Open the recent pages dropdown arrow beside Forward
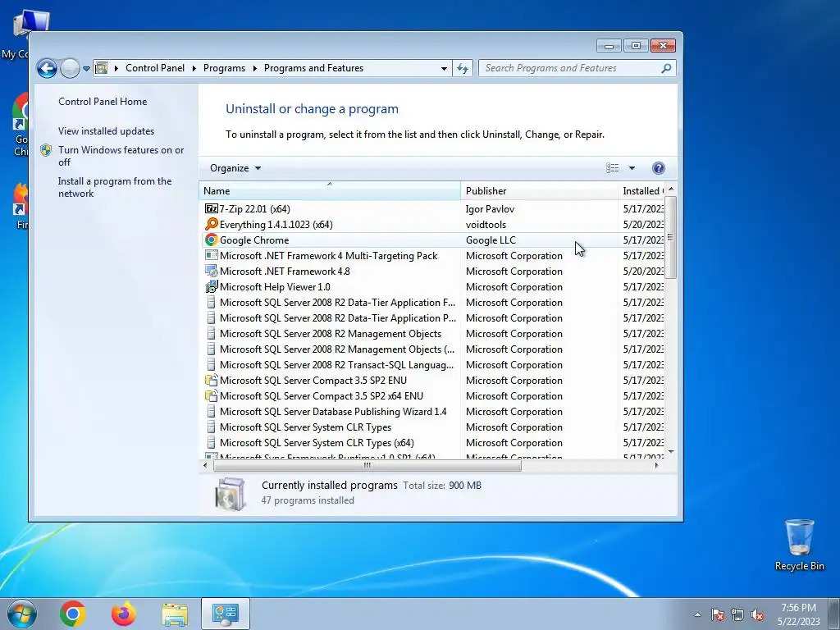Image resolution: width=840 pixels, height=630 pixels. (86, 69)
